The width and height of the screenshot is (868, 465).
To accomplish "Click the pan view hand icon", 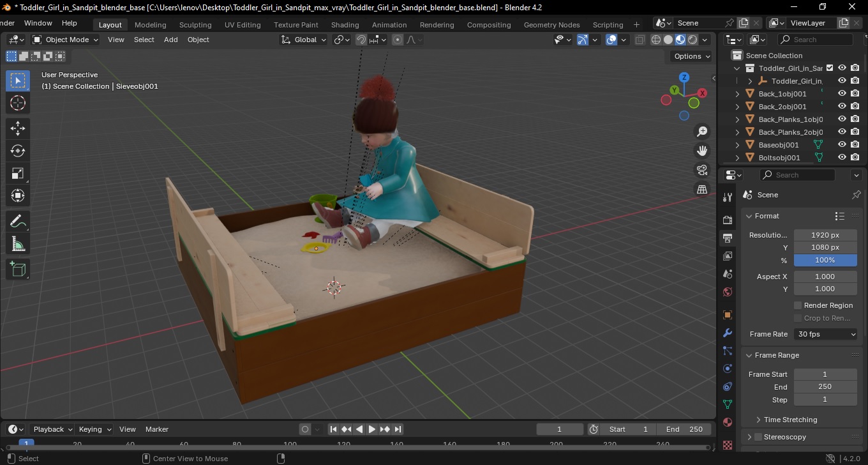I will click(702, 151).
